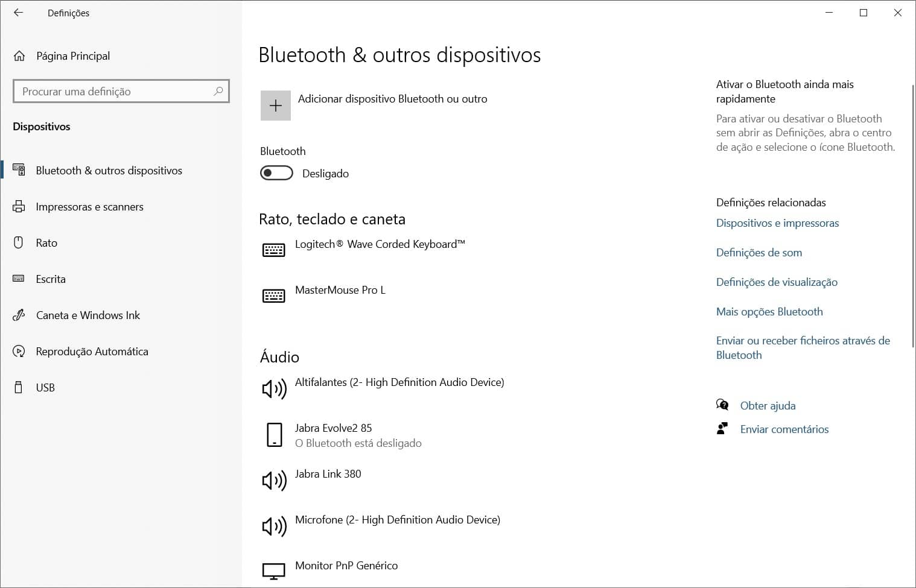
Task: Click the Obter ajuda chat icon
Action: click(x=722, y=405)
